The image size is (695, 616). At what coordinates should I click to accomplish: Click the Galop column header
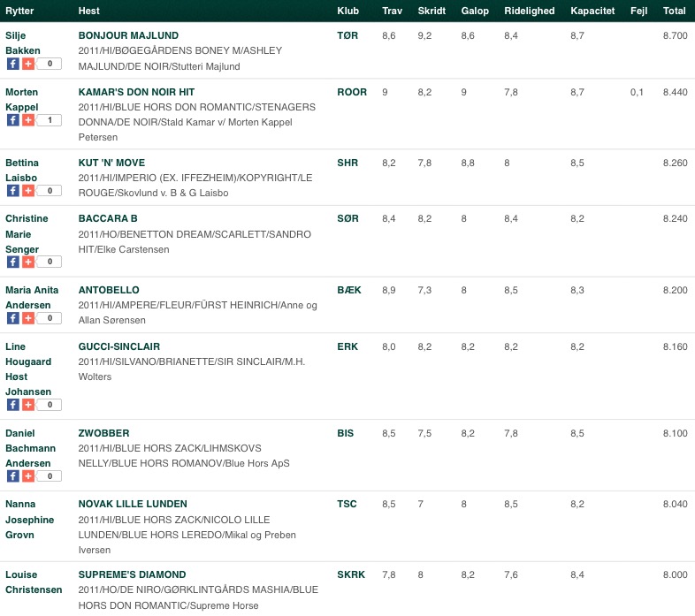click(x=475, y=11)
